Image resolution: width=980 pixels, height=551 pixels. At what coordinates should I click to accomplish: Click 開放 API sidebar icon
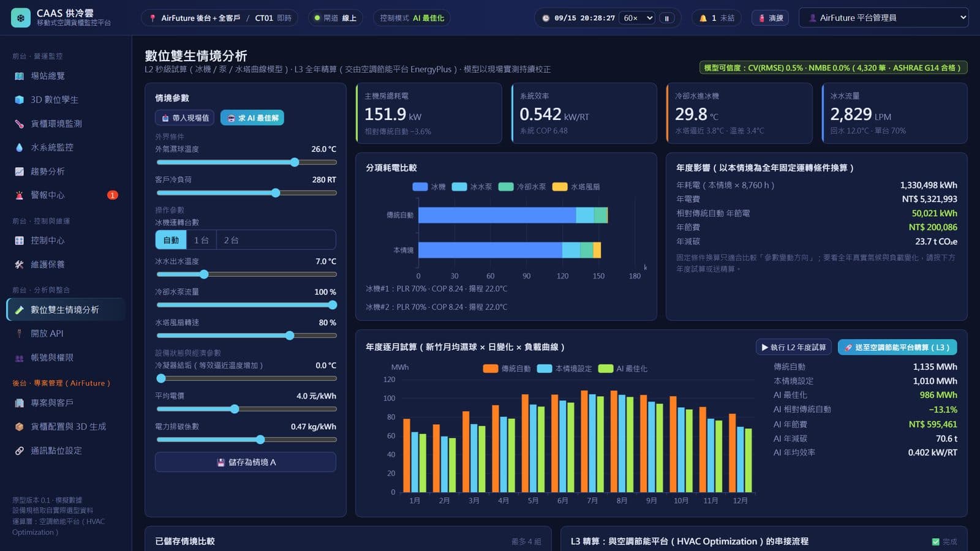[x=19, y=334]
